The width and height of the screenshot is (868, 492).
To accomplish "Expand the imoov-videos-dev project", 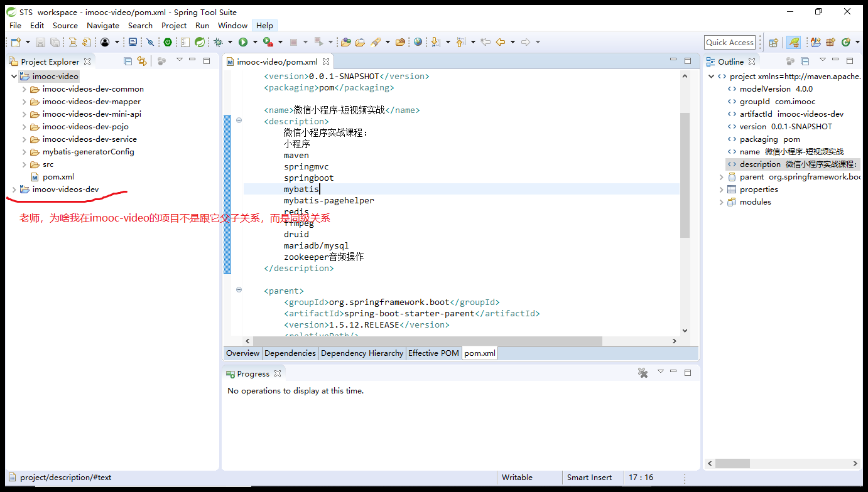I will pyautogui.click(x=14, y=190).
